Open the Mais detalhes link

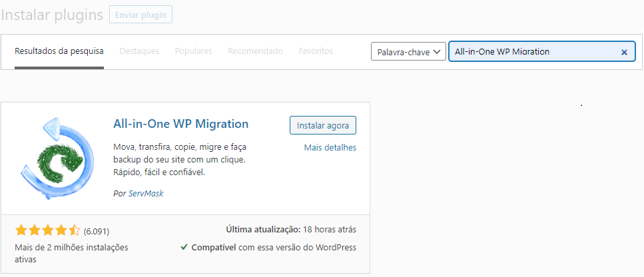click(330, 147)
